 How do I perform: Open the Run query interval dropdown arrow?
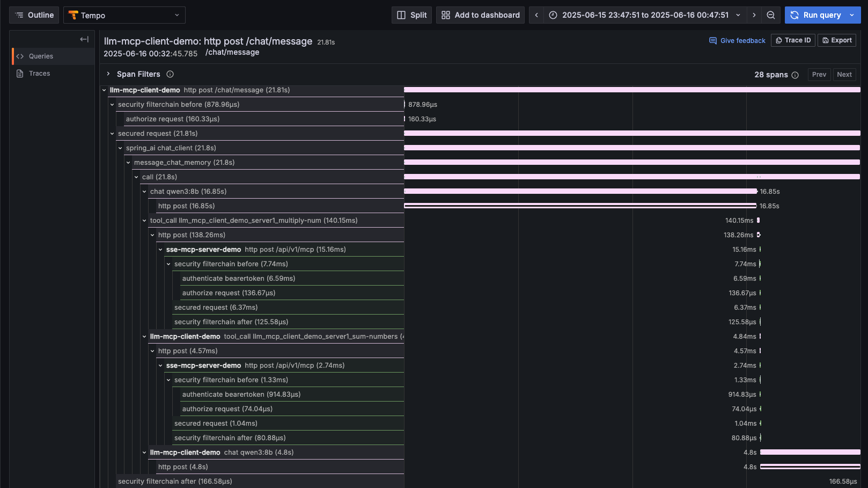point(852,15)
